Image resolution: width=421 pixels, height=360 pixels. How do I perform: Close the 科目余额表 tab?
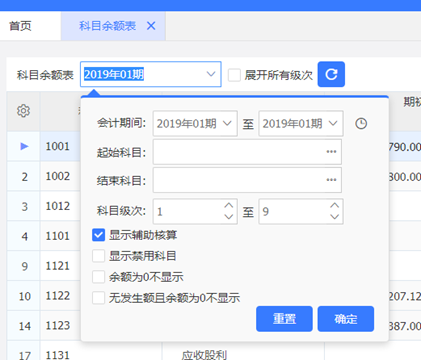point(151,26)
